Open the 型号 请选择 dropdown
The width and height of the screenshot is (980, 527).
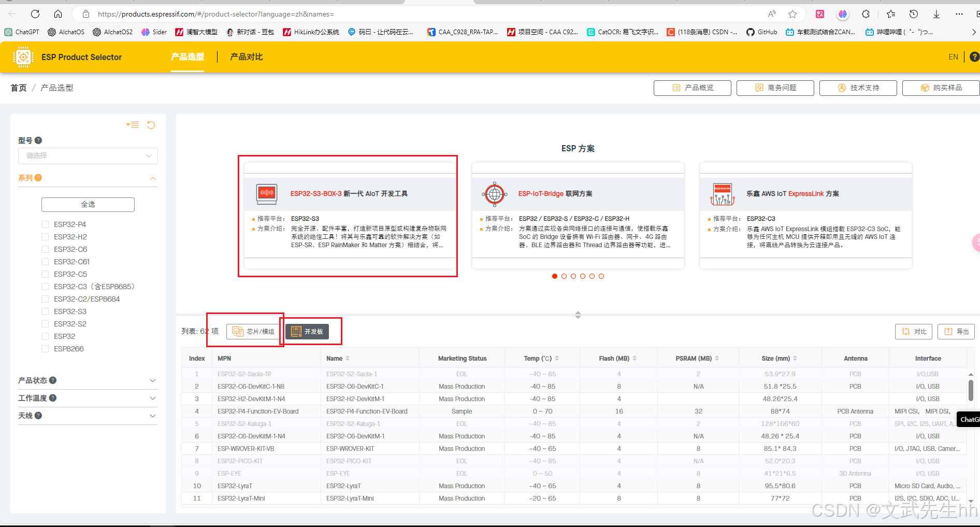88,155
